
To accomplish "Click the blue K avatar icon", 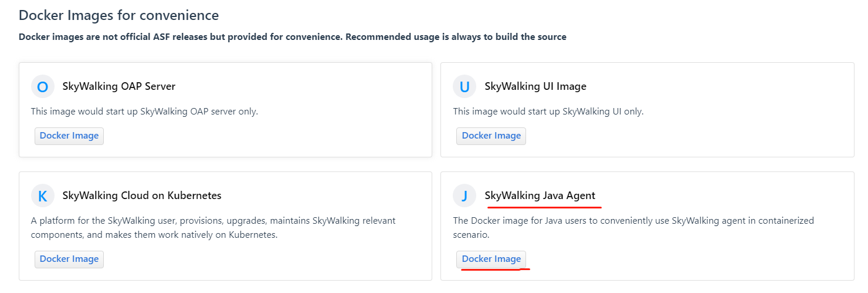I will (42, 196).
